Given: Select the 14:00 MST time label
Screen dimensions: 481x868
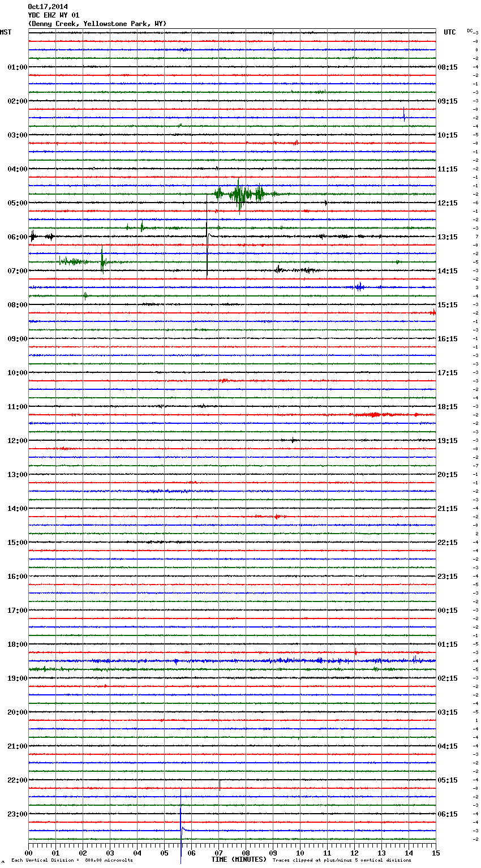Looking at the screenshot, I should click(18, 509).
